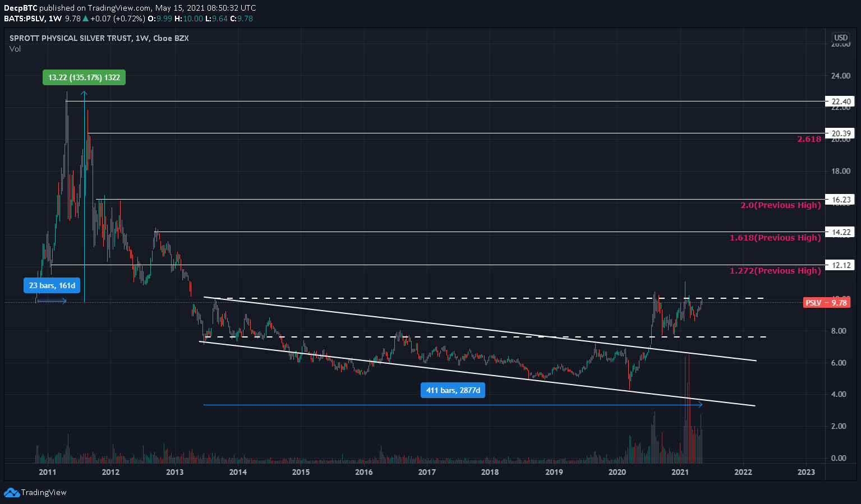The image size is (861, 504).
Task: Click the Vol indicator label
Action: coord(15,49)
